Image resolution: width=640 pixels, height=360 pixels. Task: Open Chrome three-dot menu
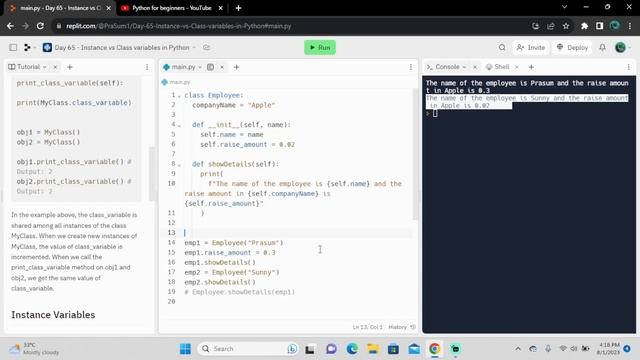tap(630, 26)
